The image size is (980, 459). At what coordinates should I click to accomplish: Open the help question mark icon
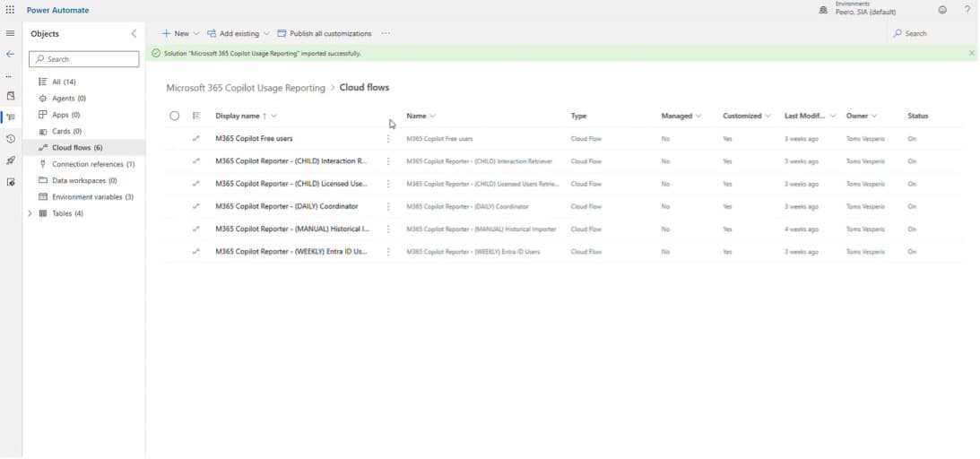[967, 10]
